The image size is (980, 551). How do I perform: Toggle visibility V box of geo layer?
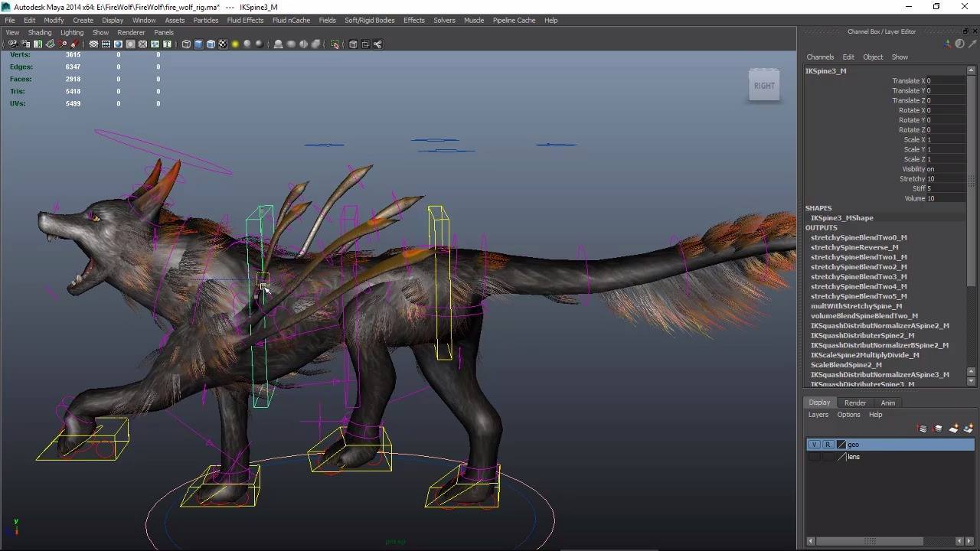(814, 445)
